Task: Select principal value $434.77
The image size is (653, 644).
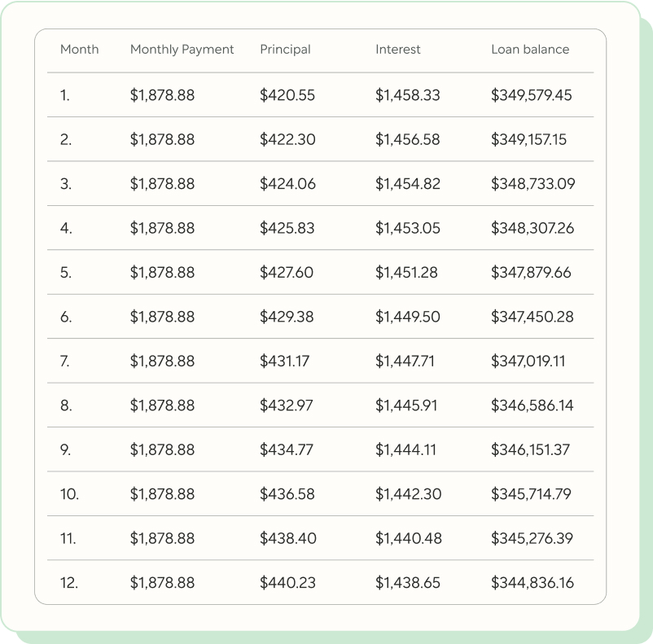Action: [287, 449]
